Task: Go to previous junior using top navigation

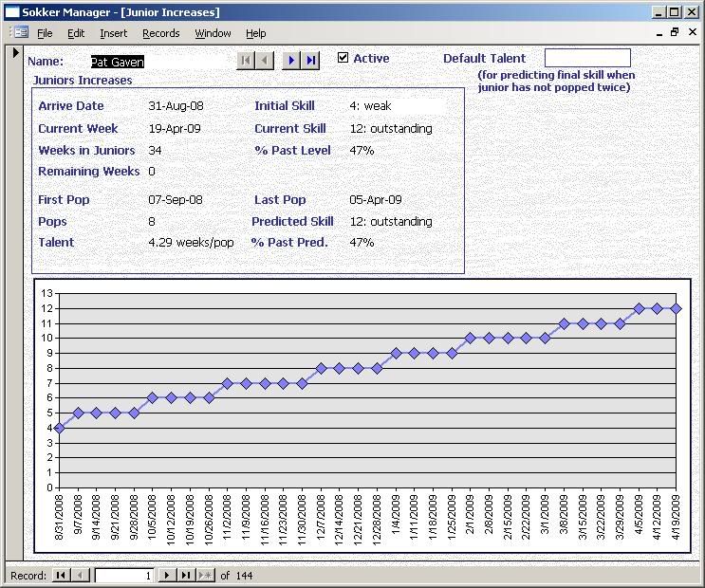Action: 265,60
